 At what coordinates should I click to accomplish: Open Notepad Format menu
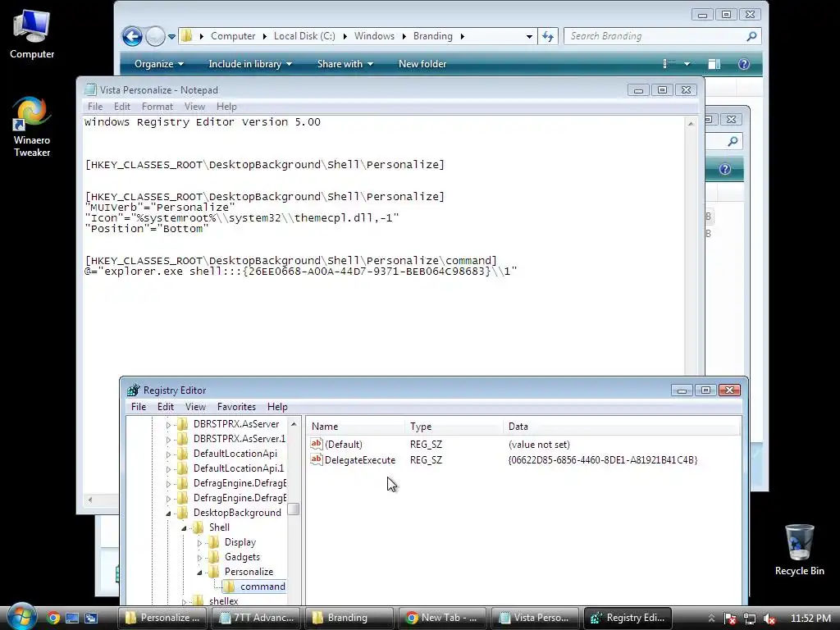click(x=157, y=107)
